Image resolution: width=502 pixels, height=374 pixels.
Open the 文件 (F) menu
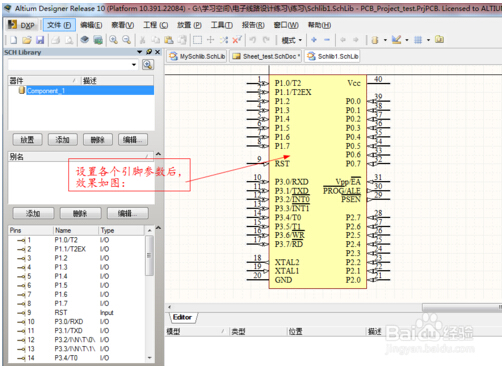tap(59, 25)
